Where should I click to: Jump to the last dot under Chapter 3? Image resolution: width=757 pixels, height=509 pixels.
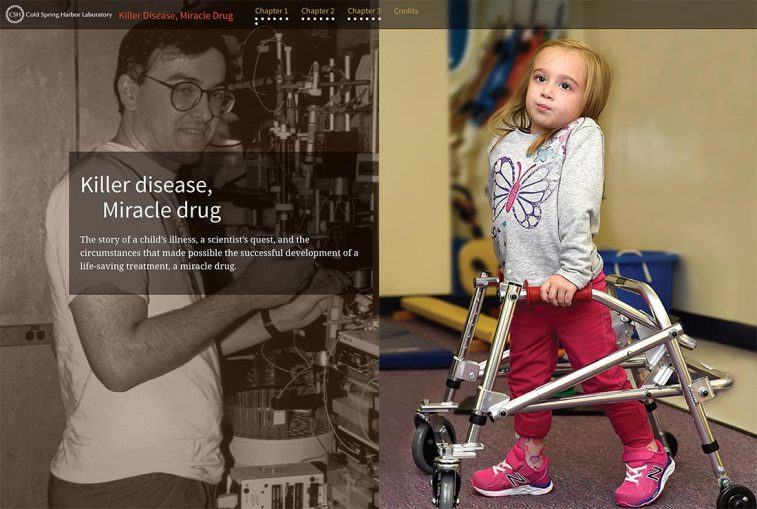click(x=379, y=19)
